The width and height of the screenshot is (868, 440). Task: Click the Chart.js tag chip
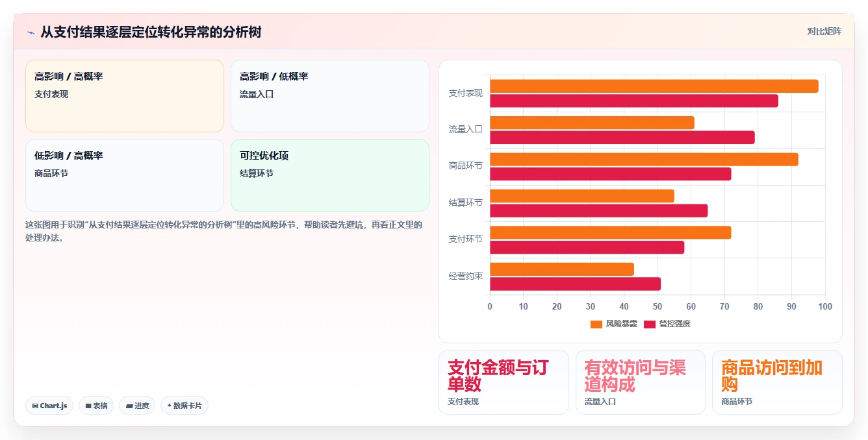click(x=49, y=406)
